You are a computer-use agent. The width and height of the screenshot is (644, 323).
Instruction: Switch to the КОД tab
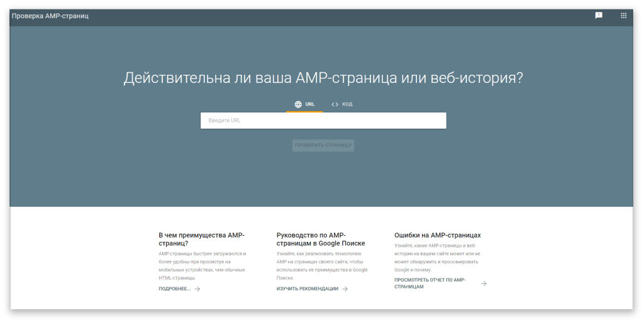point(341,104)
